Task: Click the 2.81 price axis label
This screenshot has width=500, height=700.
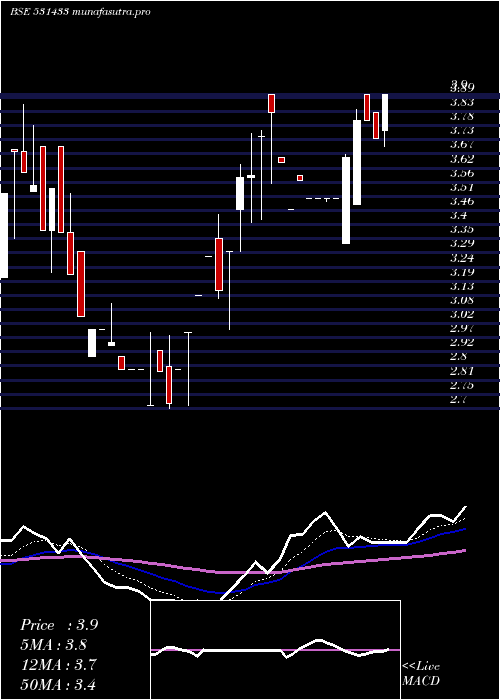Action: click(x=462, y=371)
